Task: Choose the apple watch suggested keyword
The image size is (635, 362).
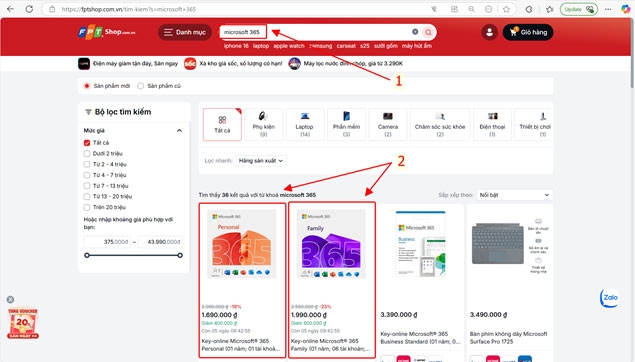Action: point(289,46)
